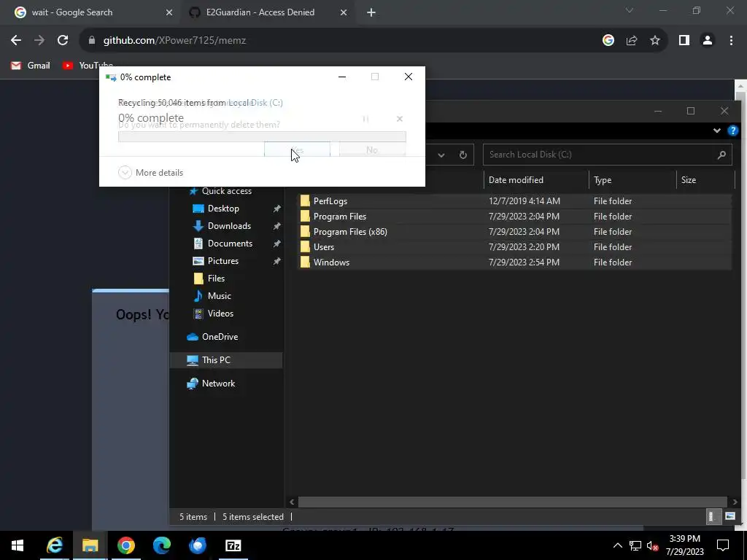Open a new Chrome tab
The height and width of the screenshot is (560, 747).
tap(371, 12)
